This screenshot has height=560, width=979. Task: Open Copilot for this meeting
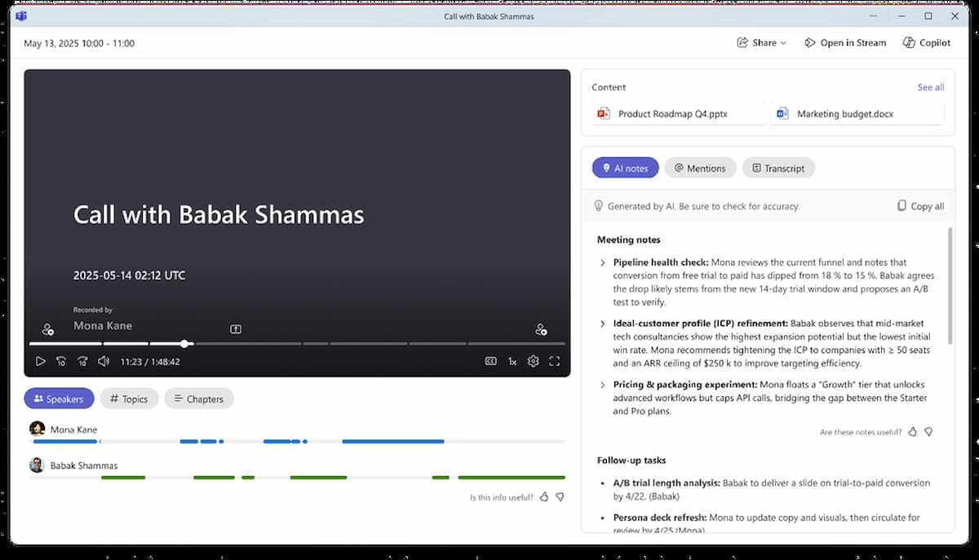[927, 42]
